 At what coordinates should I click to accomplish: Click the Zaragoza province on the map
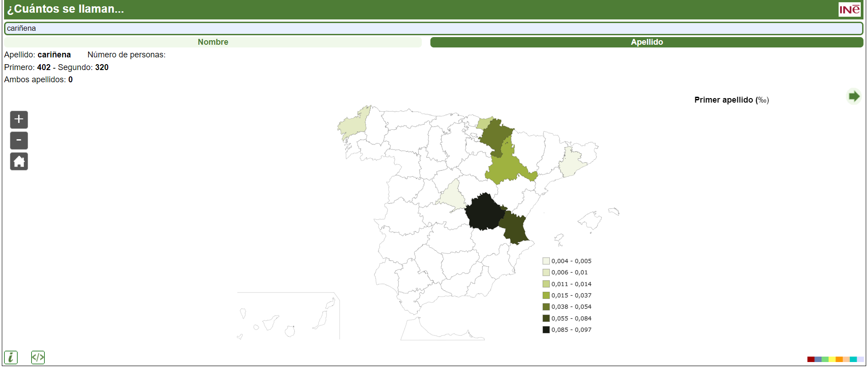[x=506, y=168]
